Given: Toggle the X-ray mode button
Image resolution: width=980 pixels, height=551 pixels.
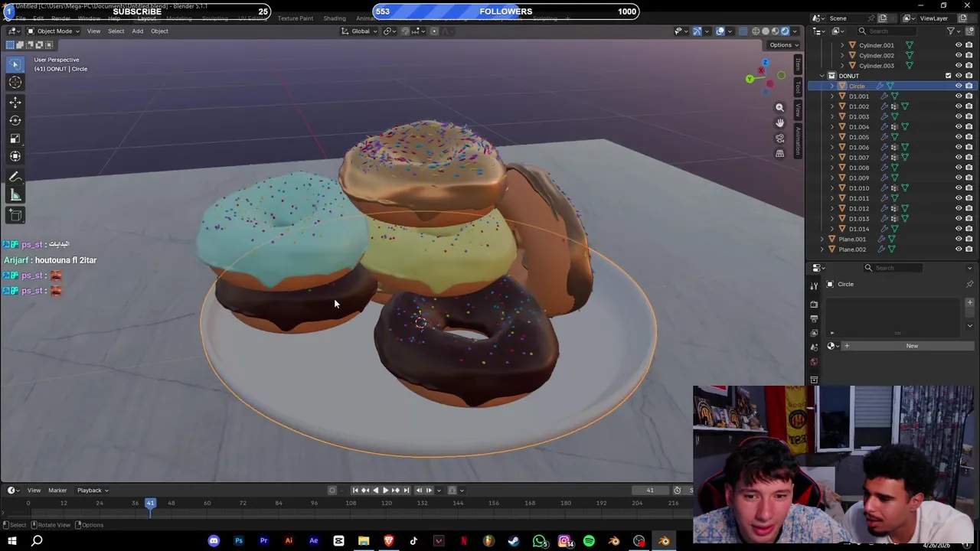Looking at the screenshot, I should click(x=743, y=31).
